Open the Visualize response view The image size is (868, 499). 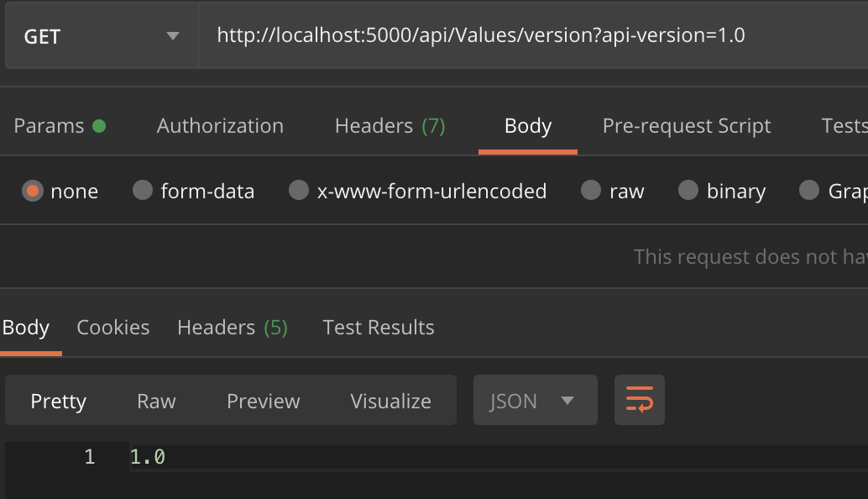pyautogui.click(x=391, y=401)
